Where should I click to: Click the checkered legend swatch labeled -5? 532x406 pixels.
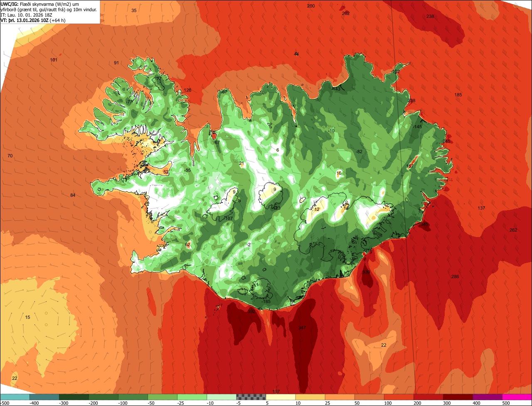[251, 397]
